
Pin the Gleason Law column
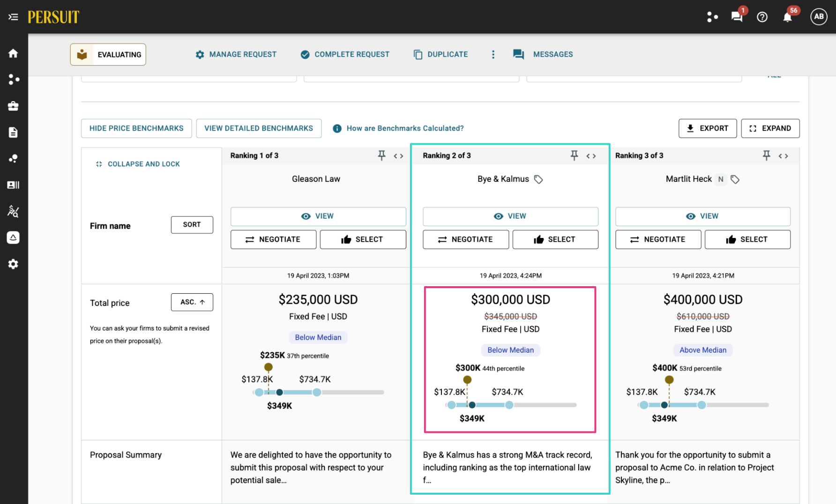(x=382, y=156)
